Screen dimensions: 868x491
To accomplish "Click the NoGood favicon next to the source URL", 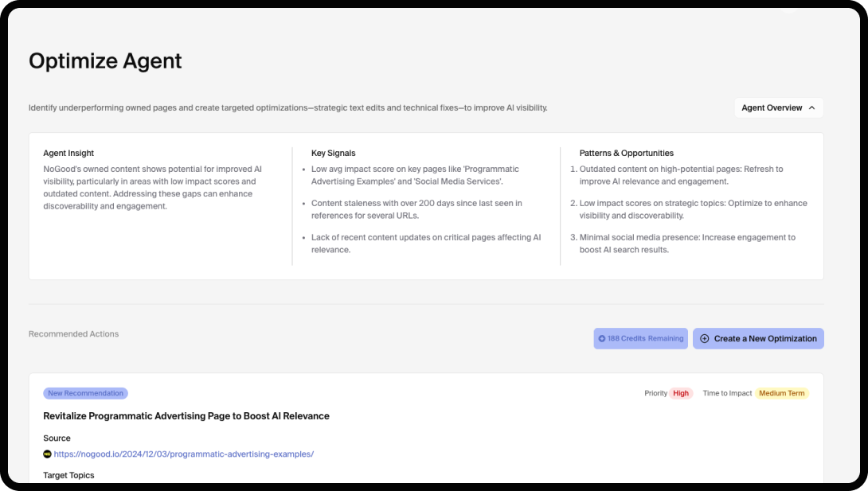I will pyautogui.click(x=47, y=454).
